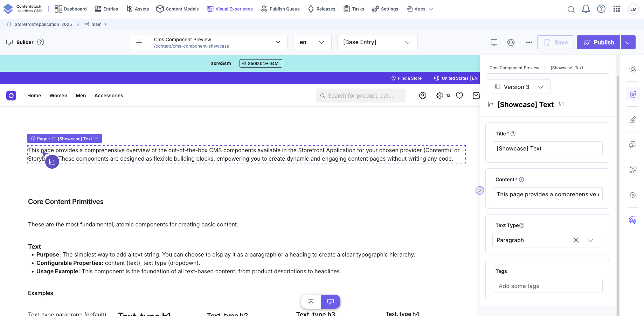The image size is (644, 316).
Task: Clear the Paragraph text type selection
Action: click(x=576, y=240)
